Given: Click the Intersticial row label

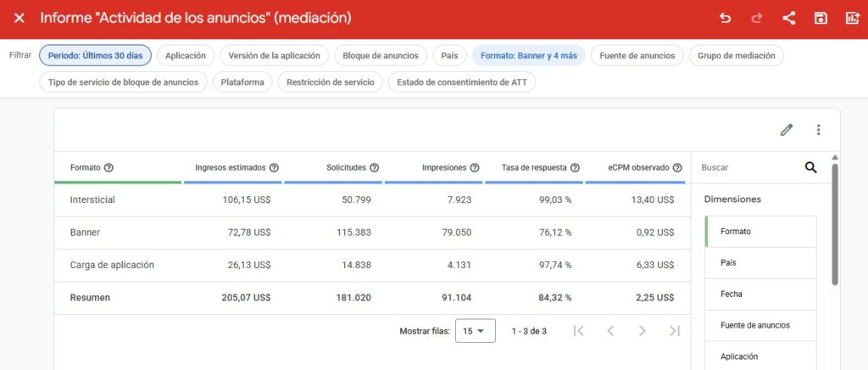Looking at the screenshot, I should pos(92,200).
